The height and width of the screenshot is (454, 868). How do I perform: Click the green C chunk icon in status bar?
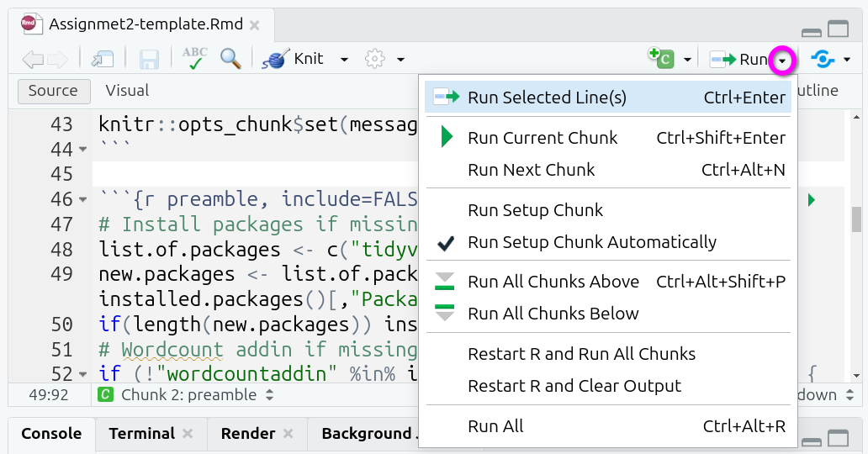pos(105,395)
